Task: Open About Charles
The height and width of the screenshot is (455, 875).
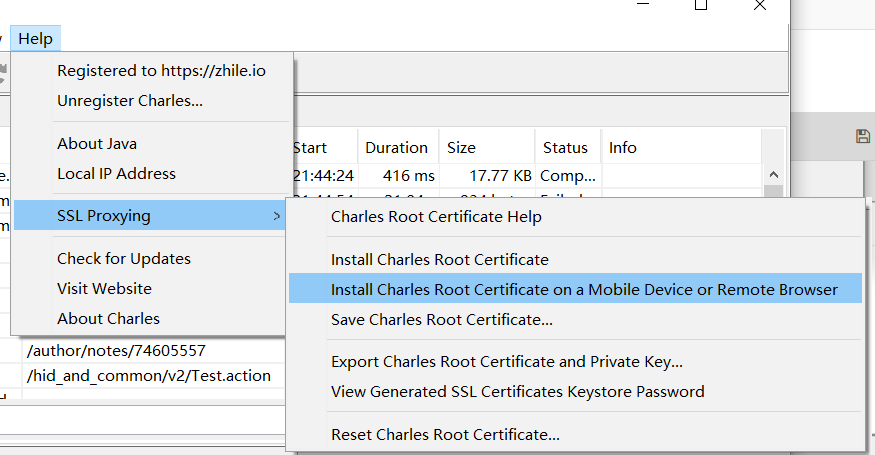Action: click(x=108, y=318)
